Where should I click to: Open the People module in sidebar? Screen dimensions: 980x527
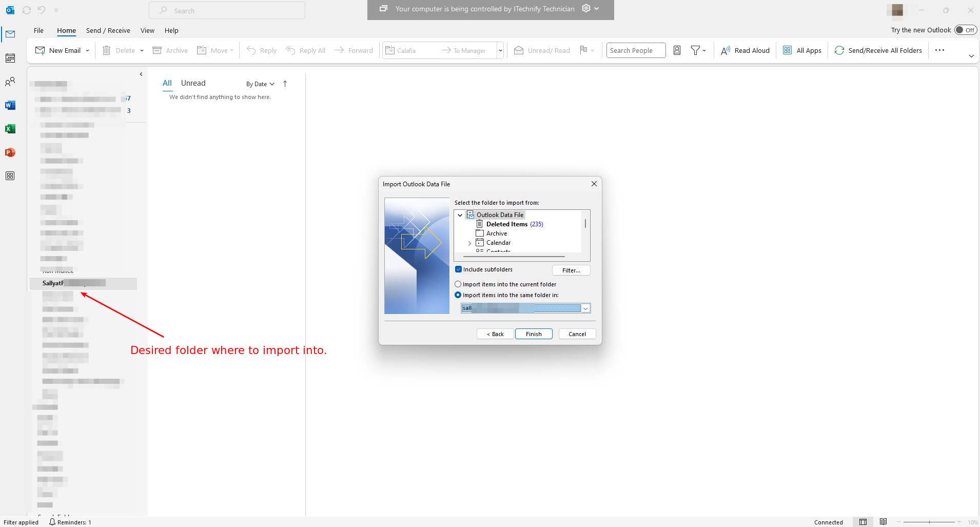click(10, 82)
